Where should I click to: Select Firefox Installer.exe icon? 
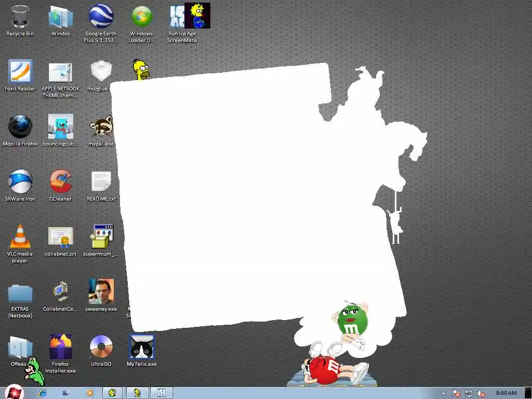(60, 347)
